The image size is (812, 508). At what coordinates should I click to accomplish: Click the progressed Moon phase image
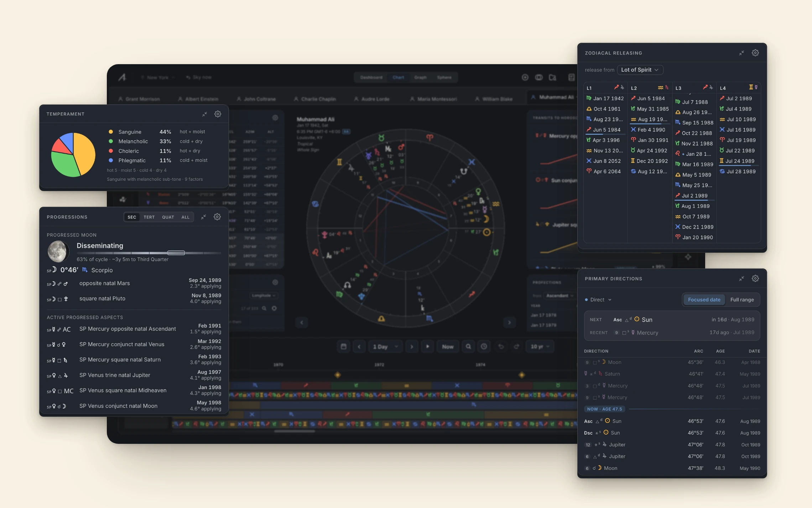pyautogui.click(x=58, y=252)
